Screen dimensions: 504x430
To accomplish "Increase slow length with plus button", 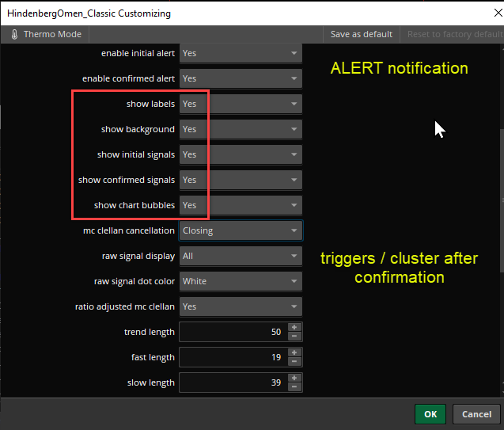I will [x=294, y=379].
